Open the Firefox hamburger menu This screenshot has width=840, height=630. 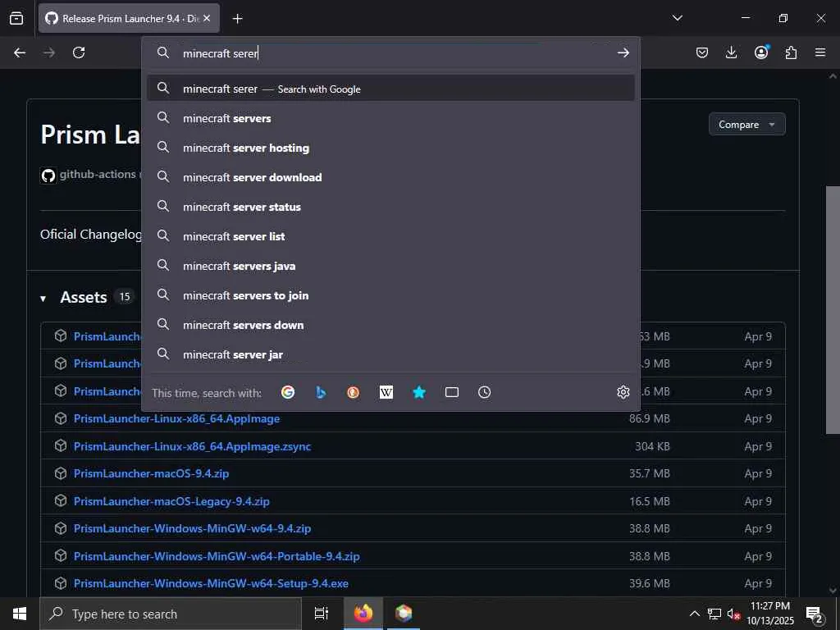tap(820, 52)
